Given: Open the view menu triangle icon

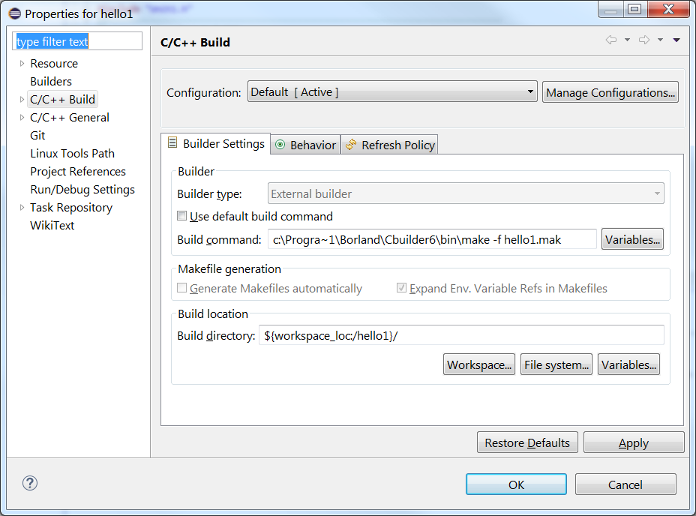Looking at the screenshot, I should tap(676, 40).
